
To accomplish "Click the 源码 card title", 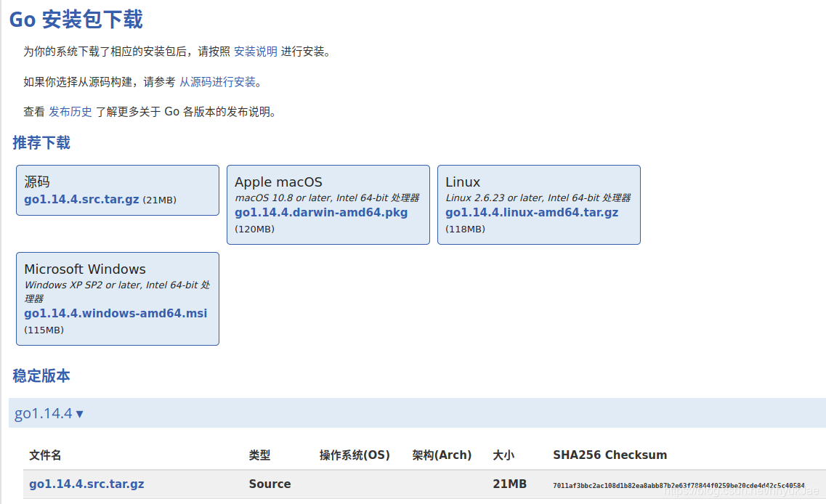I will click(37, 182).
